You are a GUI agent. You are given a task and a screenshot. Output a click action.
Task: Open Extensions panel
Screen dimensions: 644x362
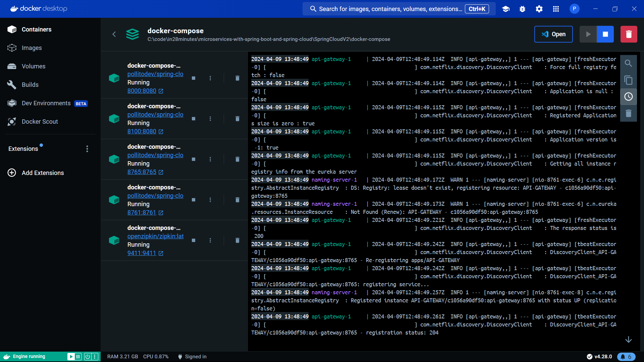point(23,148)
